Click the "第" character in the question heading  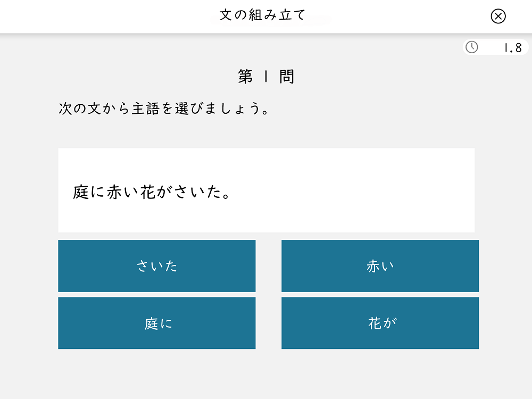pos(245,77)
